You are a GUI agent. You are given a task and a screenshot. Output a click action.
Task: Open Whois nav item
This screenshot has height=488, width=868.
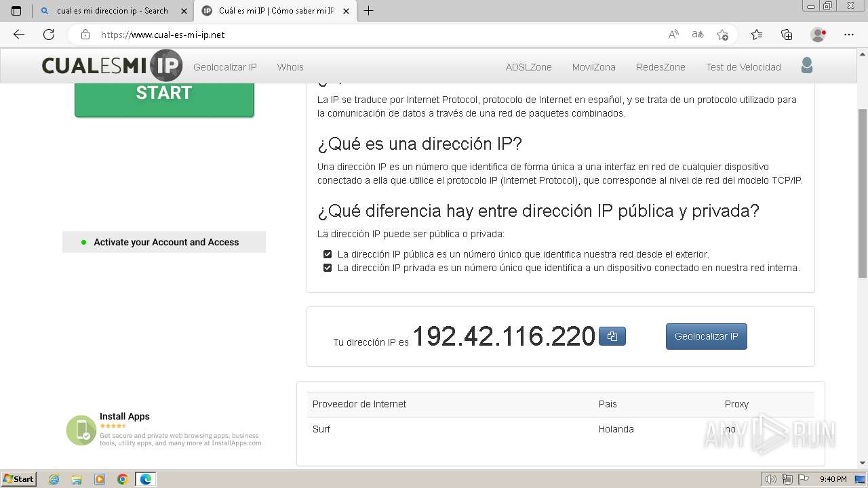click(x=290, y=67)
